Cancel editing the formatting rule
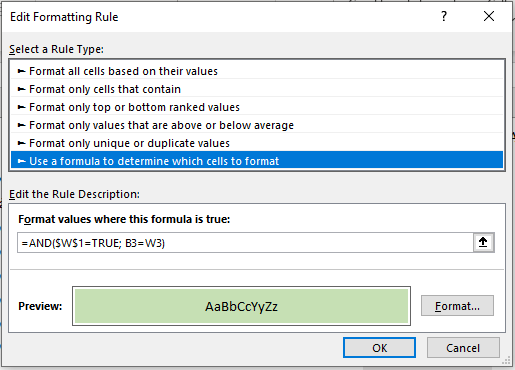Screen dimensions: 515x370 (x=463, y=348)
